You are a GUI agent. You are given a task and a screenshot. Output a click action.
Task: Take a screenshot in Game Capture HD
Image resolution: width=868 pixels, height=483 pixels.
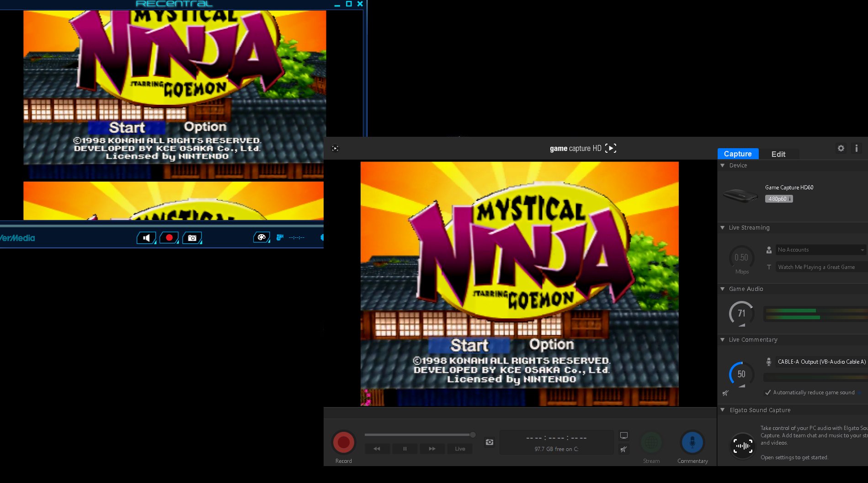[490, 442]
